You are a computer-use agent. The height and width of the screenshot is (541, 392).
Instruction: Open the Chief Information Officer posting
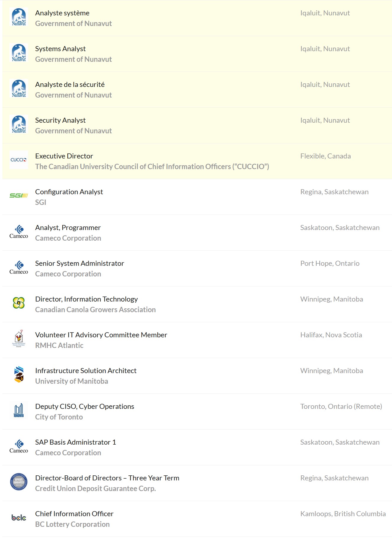tap(74, 514)
